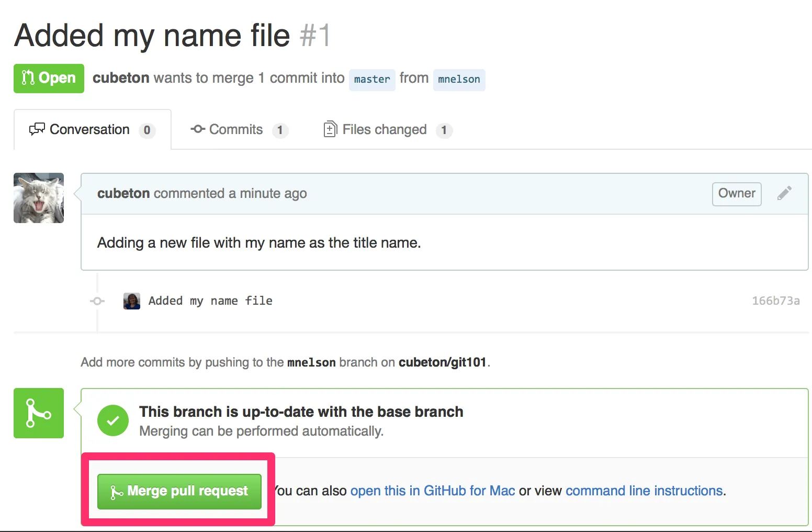Click the pull request title text
The image size is (812, 532).
(152, 36)
